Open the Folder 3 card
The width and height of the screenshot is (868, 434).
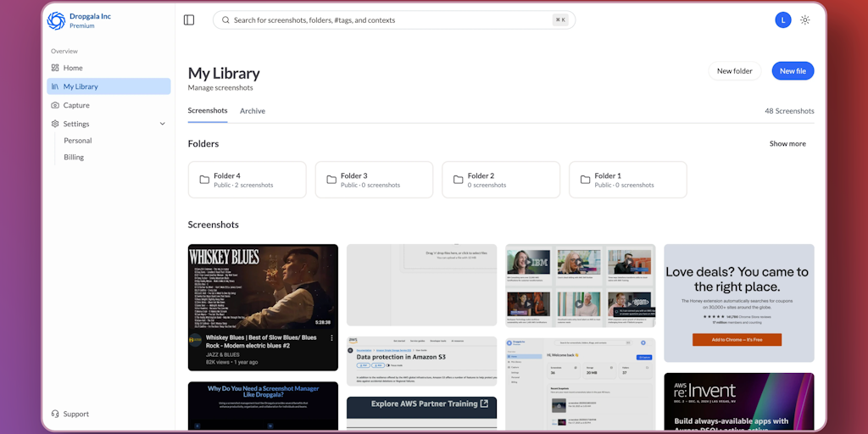[374, 180]
